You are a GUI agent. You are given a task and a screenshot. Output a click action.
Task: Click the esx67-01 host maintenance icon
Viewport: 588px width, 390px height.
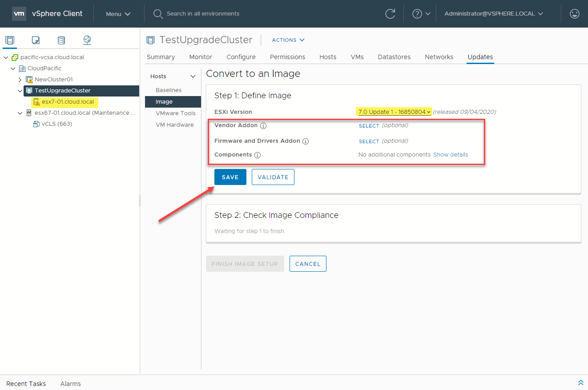tap(29, 113)
